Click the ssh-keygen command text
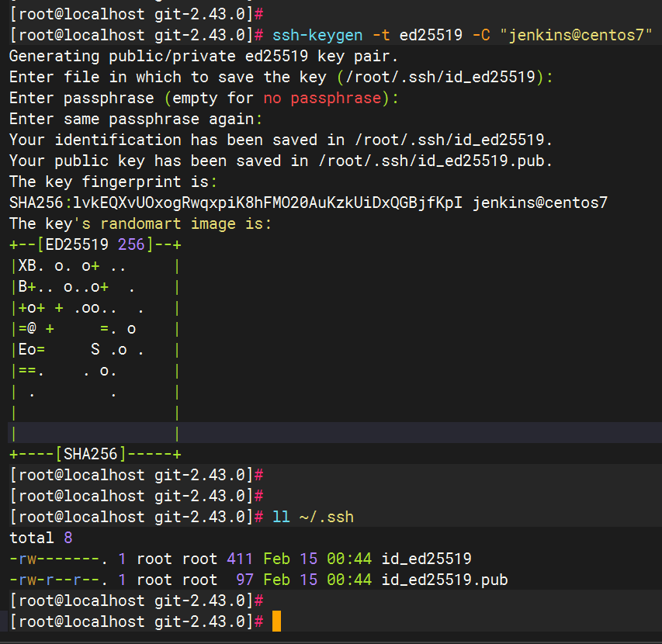The width and height of the screenshot is (662, 644). tap(317, 35)
